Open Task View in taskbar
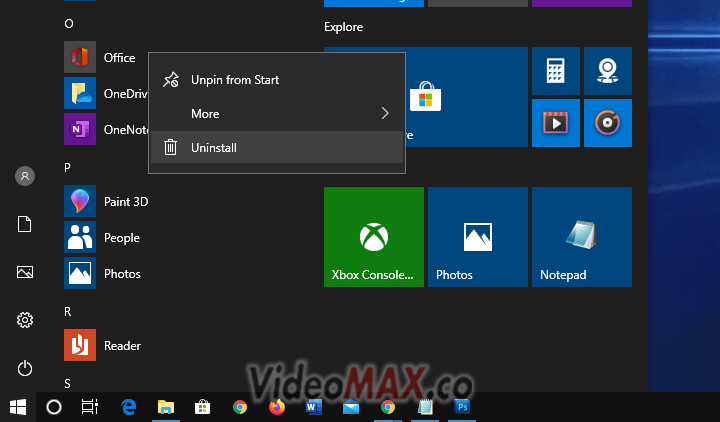 pos(90,407)
